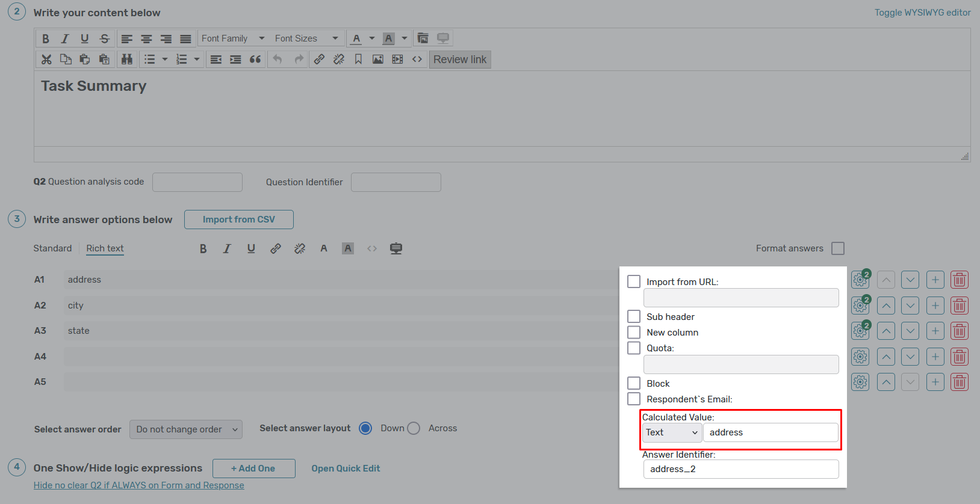Open the Calculated Value type dropdown

pyautogui.click(x=671, y=432)
